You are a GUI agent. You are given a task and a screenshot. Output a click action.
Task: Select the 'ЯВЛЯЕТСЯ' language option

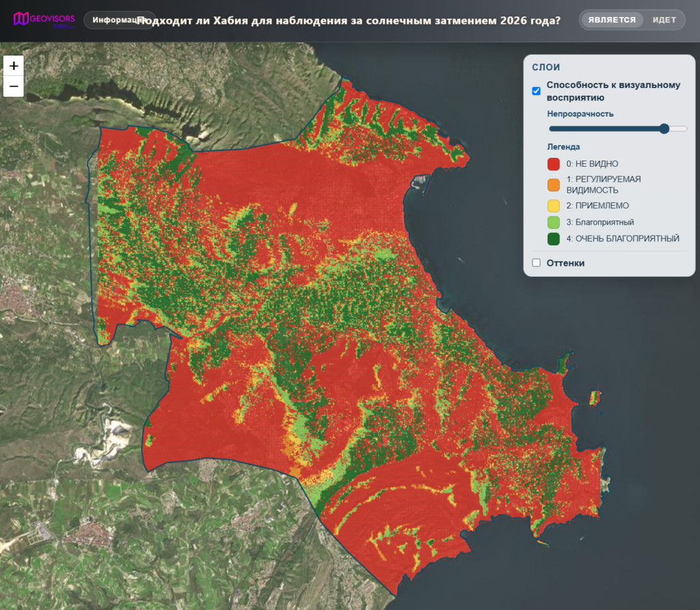point(612,20)
